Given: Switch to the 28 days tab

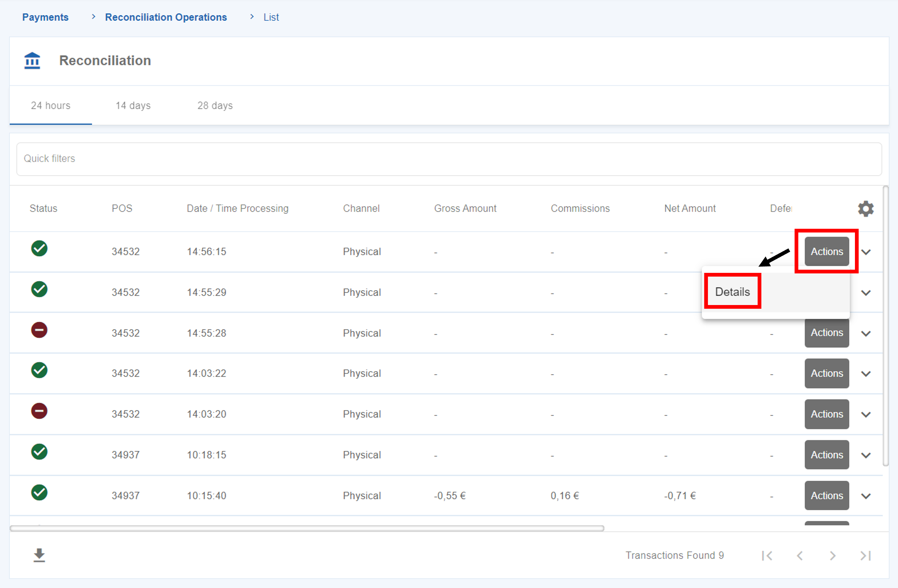Looking at the screenshot, I should click(215, 105).
